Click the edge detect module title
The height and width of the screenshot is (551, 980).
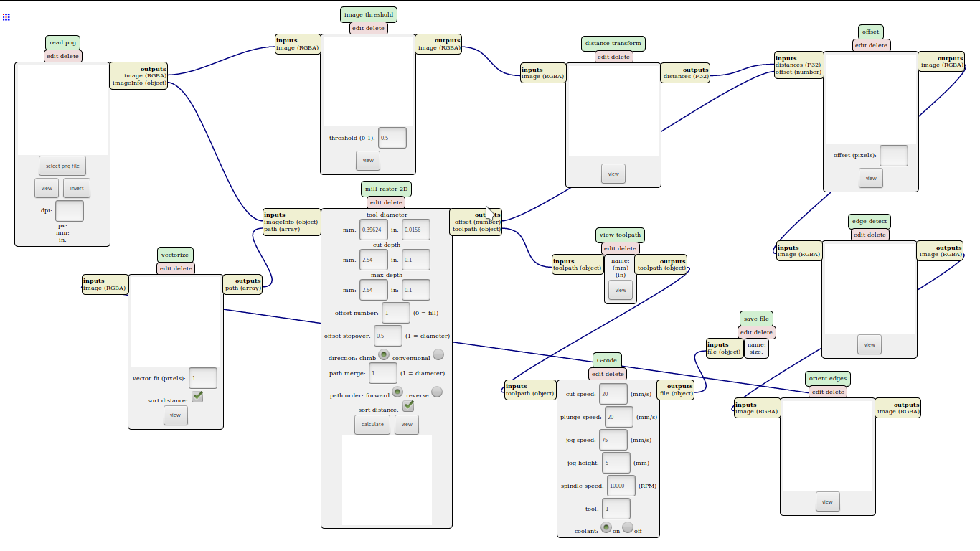tap(870, 221)
